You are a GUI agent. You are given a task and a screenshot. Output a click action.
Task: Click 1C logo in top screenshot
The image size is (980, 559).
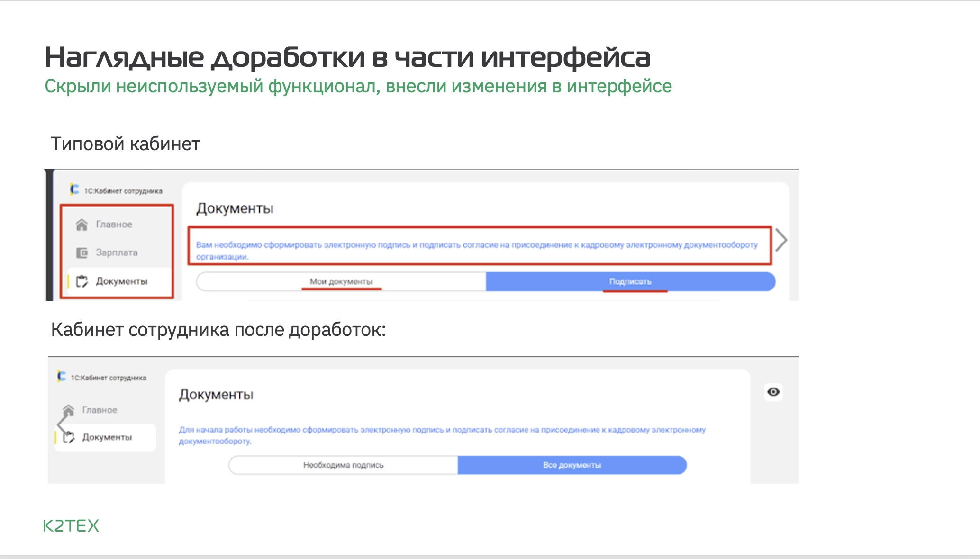click(74, 189)
